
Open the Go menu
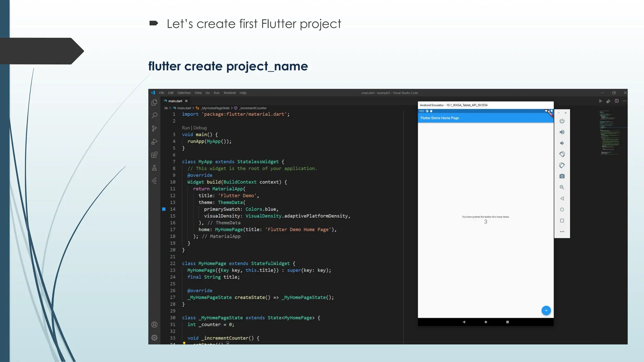[208, 93]
